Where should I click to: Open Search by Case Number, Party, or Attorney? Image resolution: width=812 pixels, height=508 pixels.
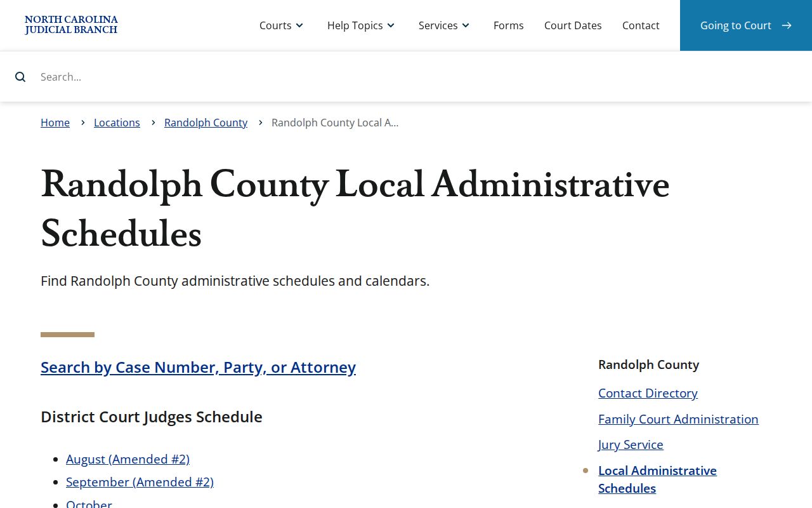[x=198, y=367]
